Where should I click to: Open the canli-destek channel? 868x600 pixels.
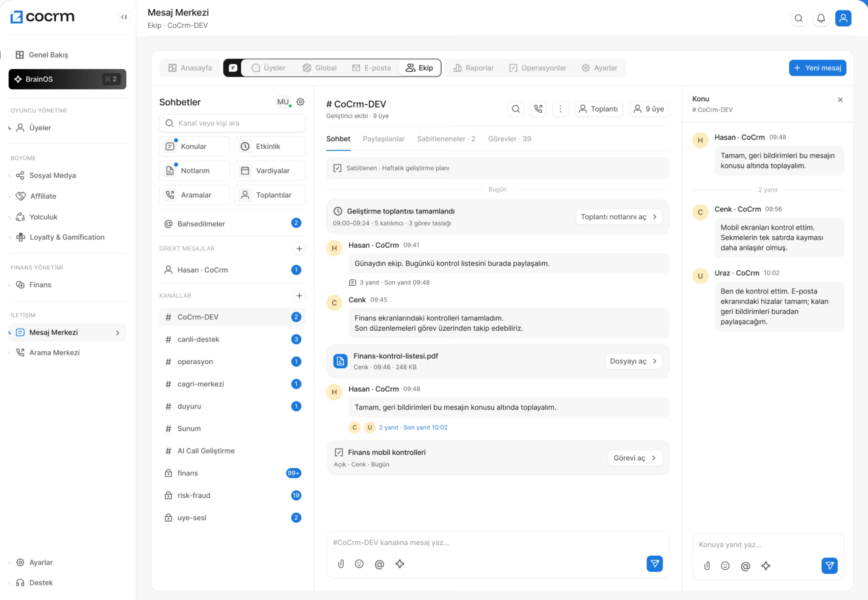click(232, 339)
